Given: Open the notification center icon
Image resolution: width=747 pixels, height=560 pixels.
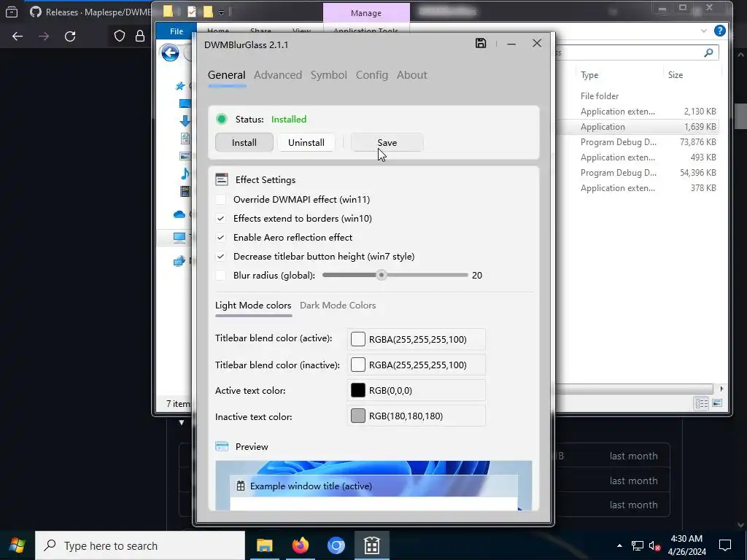Looking at the screenshot, I should 725,545.
